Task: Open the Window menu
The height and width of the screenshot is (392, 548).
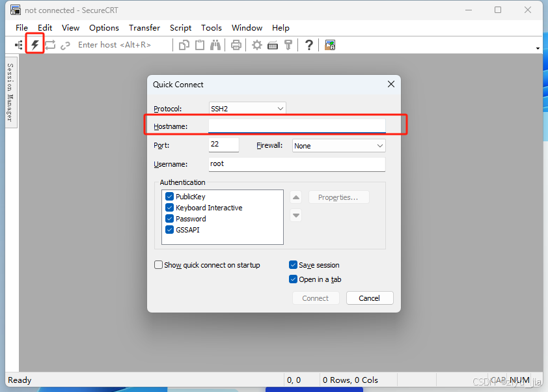Action: tap(247, 27)
